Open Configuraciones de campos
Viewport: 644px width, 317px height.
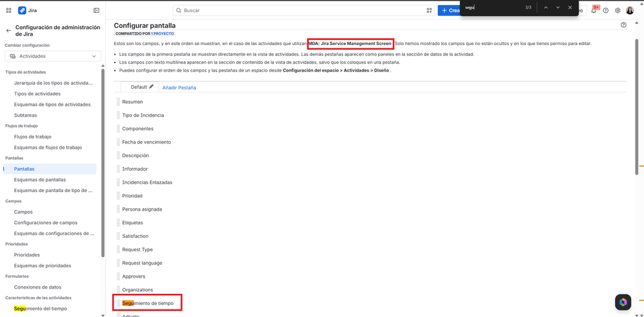(x=46, y=222)
